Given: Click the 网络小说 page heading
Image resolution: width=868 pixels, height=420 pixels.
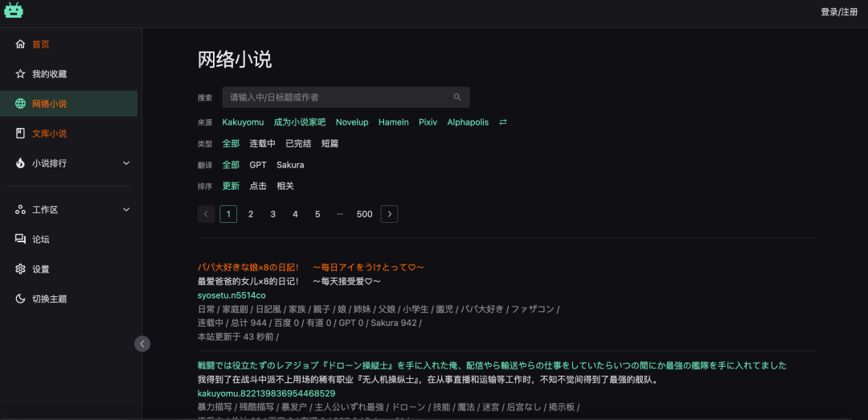Looking at the screenshot, I should click(235, 60).
